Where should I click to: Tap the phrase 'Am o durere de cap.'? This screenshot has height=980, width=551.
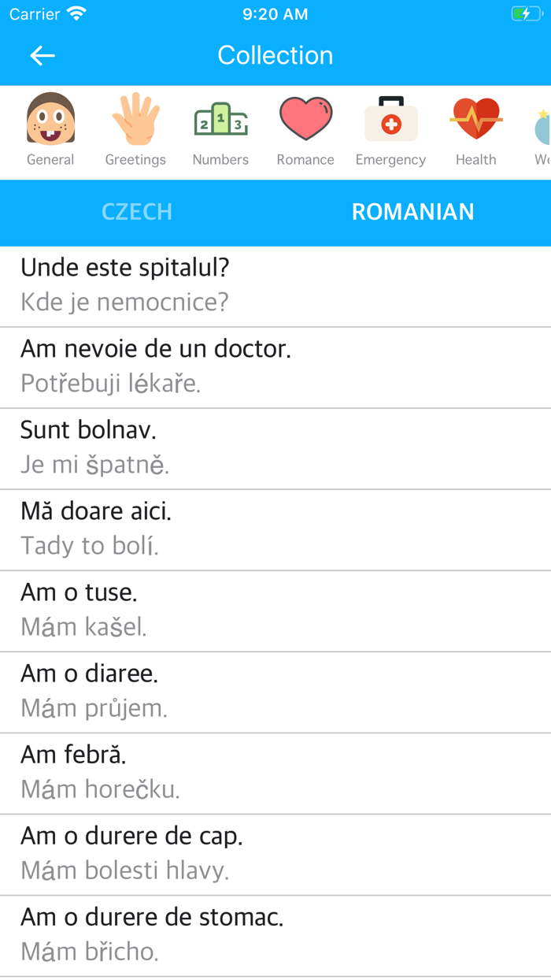[x=275, y=853]
